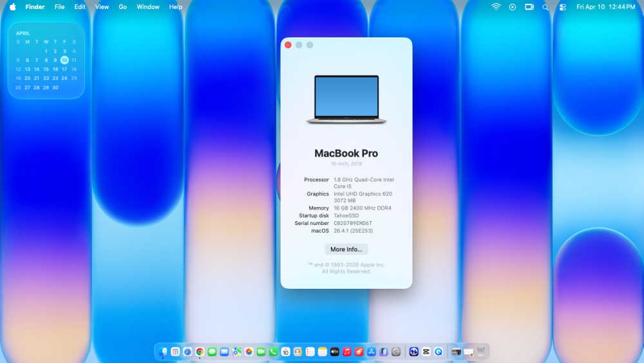Open the Edit menu
The height and width of the screenshot is (363, 644).
80,6
